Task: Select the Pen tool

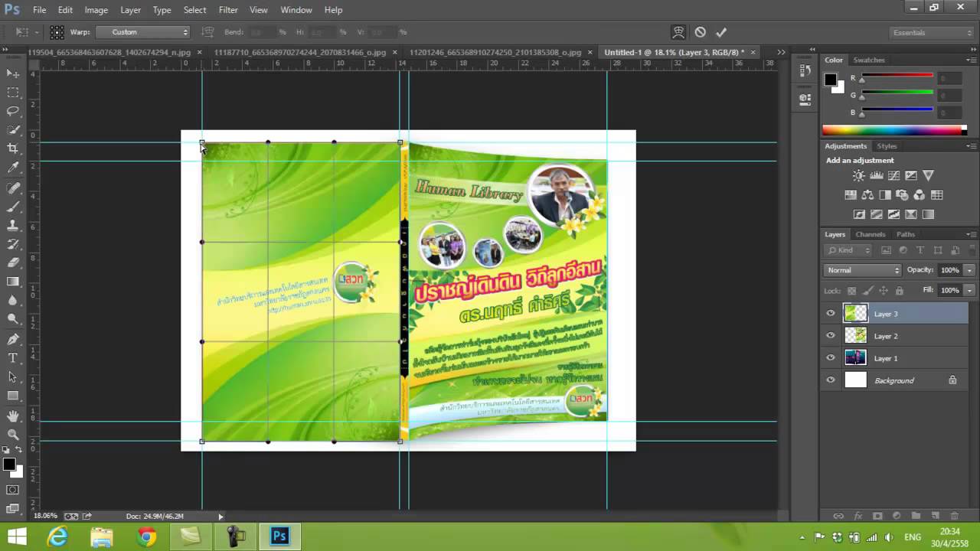Action: pyautogui.click(x=13, y=339)
